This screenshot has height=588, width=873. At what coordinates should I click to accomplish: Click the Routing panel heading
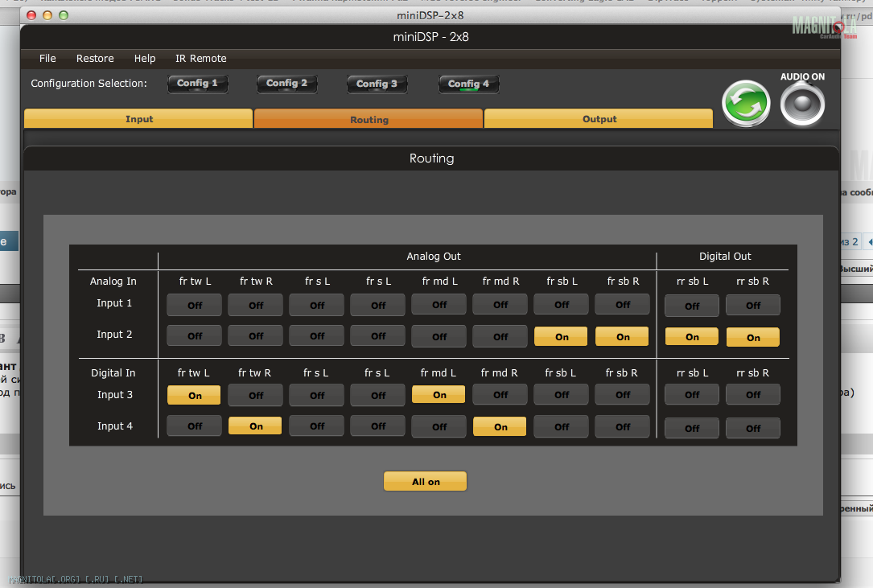click(431, 158)
